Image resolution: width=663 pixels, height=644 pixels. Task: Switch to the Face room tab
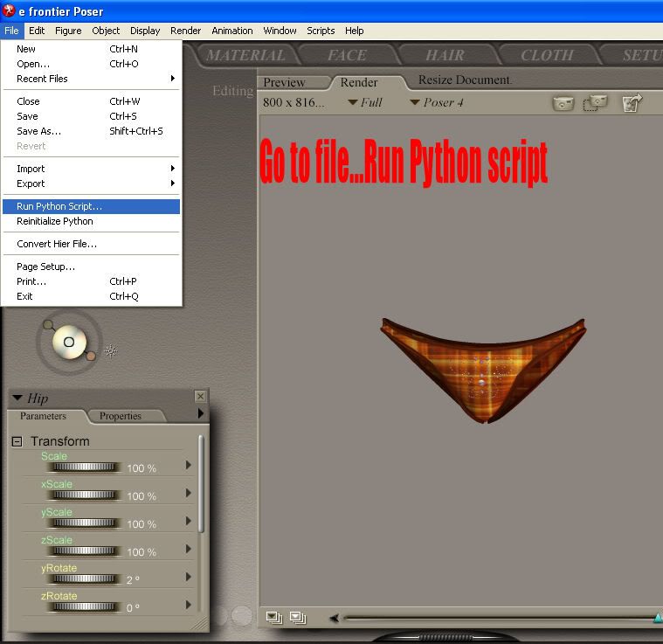[347, 55]
